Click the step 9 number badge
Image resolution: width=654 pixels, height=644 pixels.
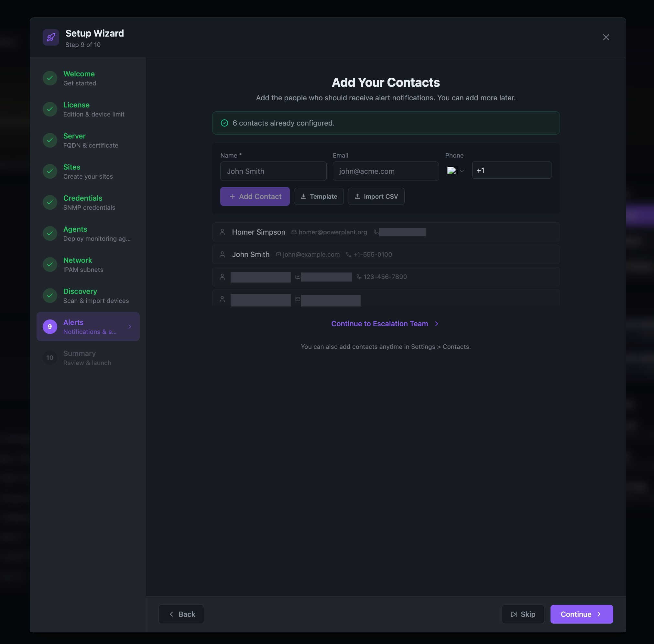[50, 327]
